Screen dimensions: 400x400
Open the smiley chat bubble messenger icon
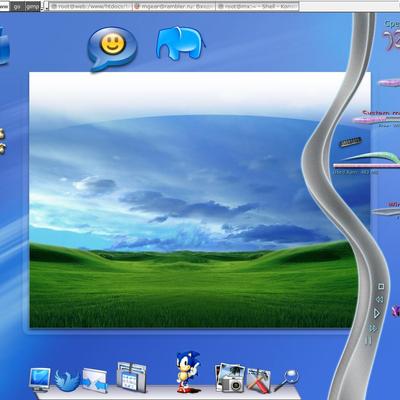[x=112, y=49]
